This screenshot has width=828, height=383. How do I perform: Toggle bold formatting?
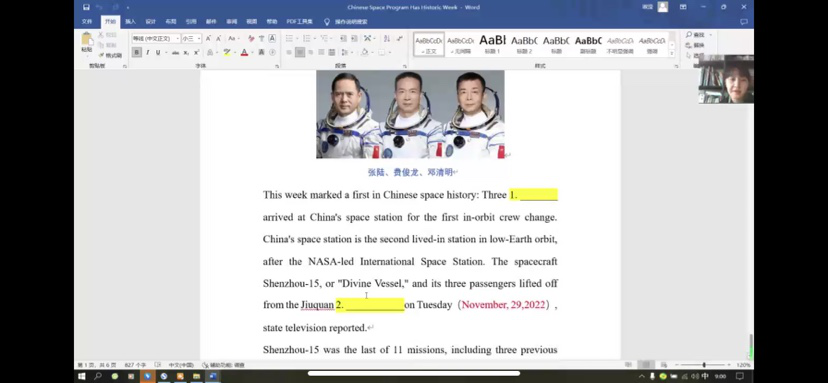point(137,53)
